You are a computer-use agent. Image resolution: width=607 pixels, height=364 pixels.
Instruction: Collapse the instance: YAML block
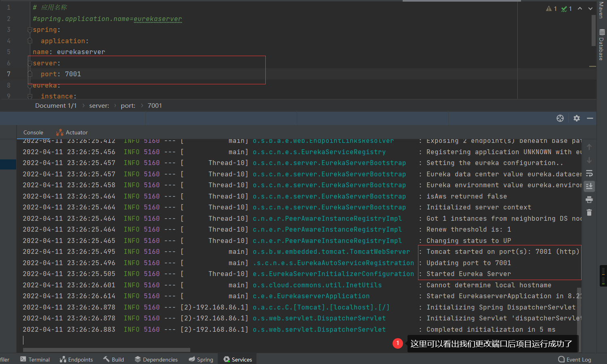(30, 96)
